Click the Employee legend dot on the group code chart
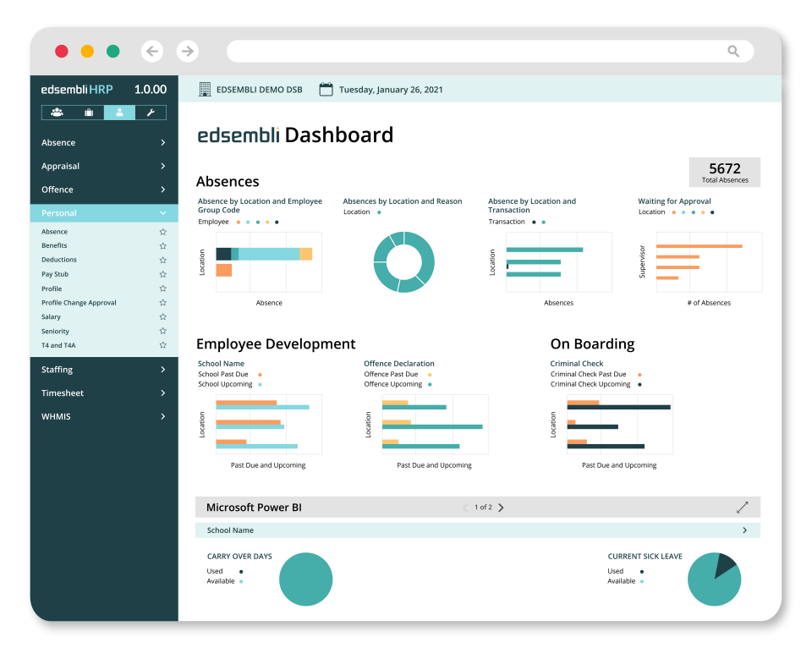The height and width of the screenshot is (648, 812). (x=239, y=221)
